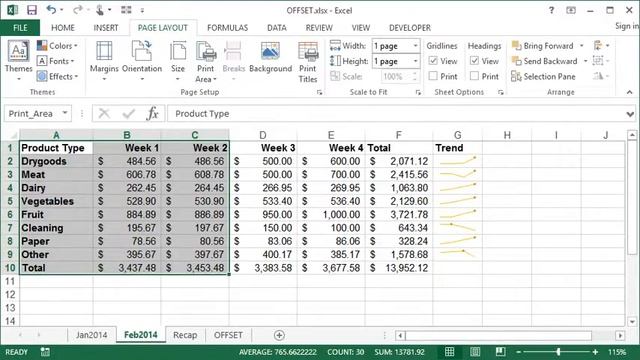Open the Scale to Fit dialog launcher
This screenshot has width=640, height=360.
418,93
